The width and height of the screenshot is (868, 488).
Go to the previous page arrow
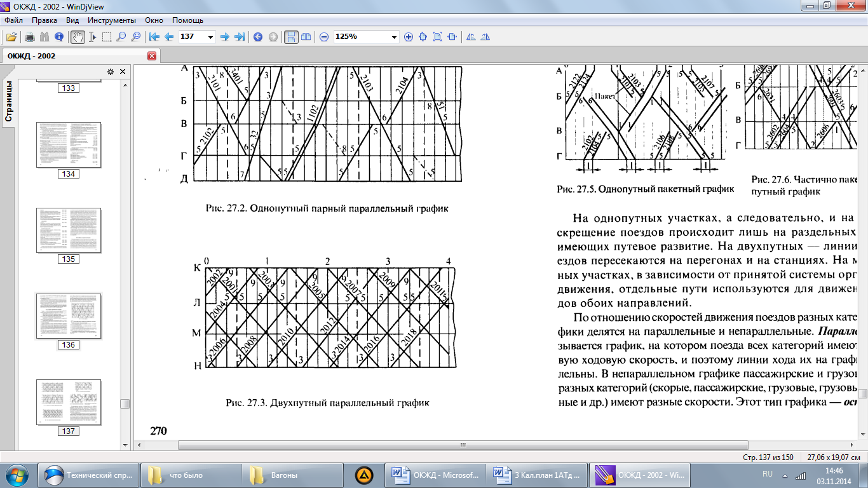[169, 37]
